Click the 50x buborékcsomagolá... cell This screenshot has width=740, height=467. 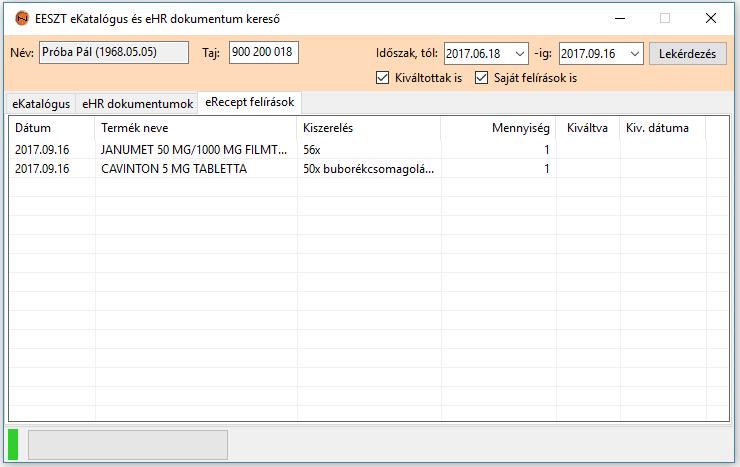(369, 169)
